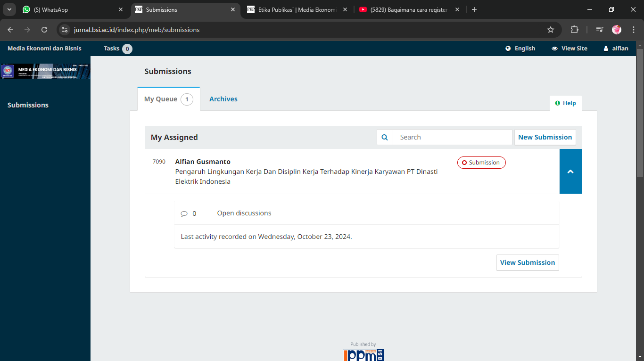Click the author name Alfian Gusmanto
Screen dimensions: 644x361
pos(203,162)
